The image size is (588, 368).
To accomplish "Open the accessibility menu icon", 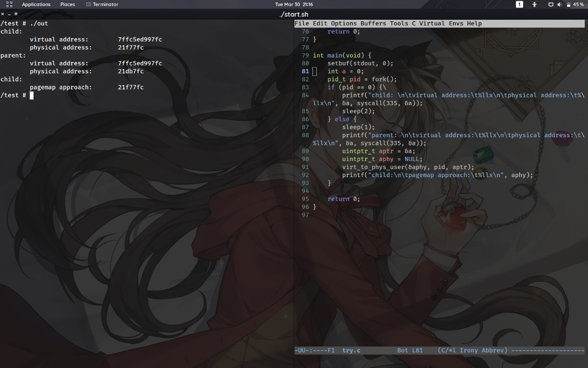I will [x=535, y=4].
